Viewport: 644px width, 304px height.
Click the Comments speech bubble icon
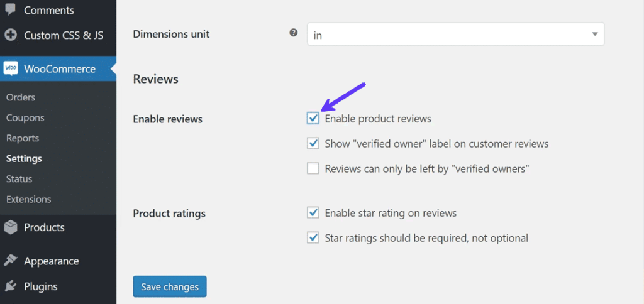click(11, 9)
